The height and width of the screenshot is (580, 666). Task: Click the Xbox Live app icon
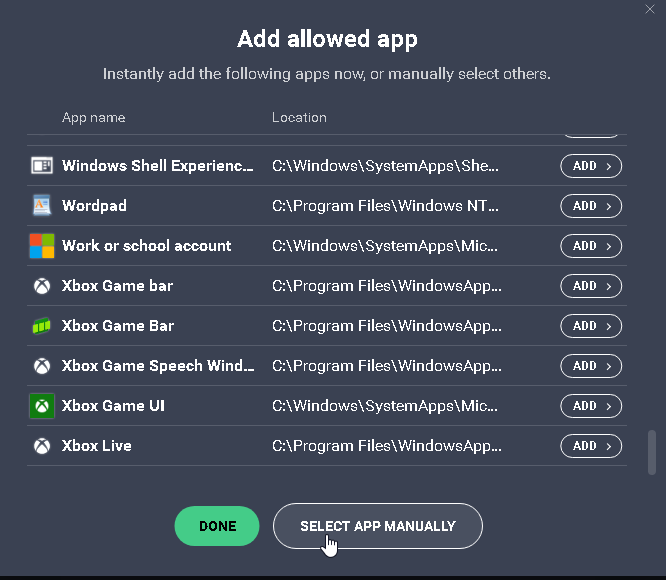click(42, 446)
